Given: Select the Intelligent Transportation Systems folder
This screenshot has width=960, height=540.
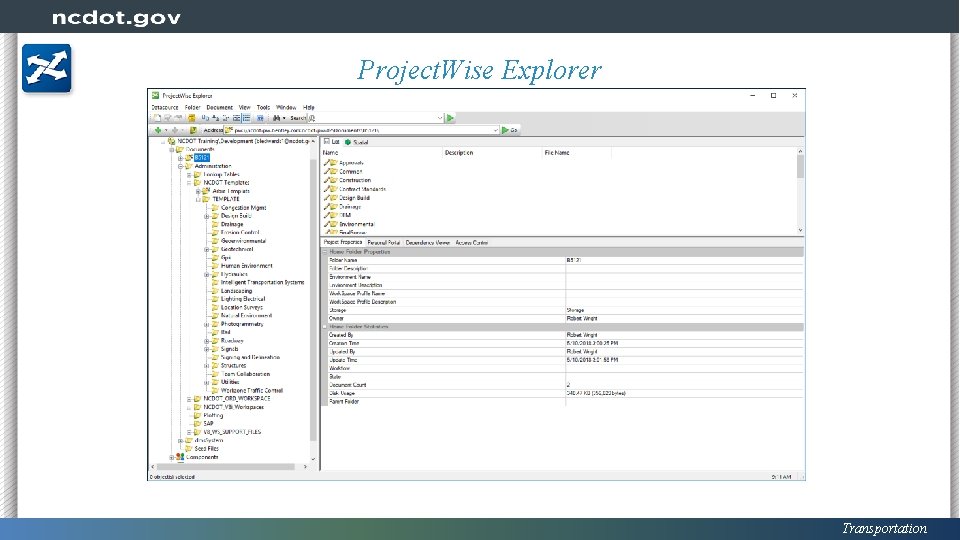Looking at the screenshot, I should coord(262,282).
